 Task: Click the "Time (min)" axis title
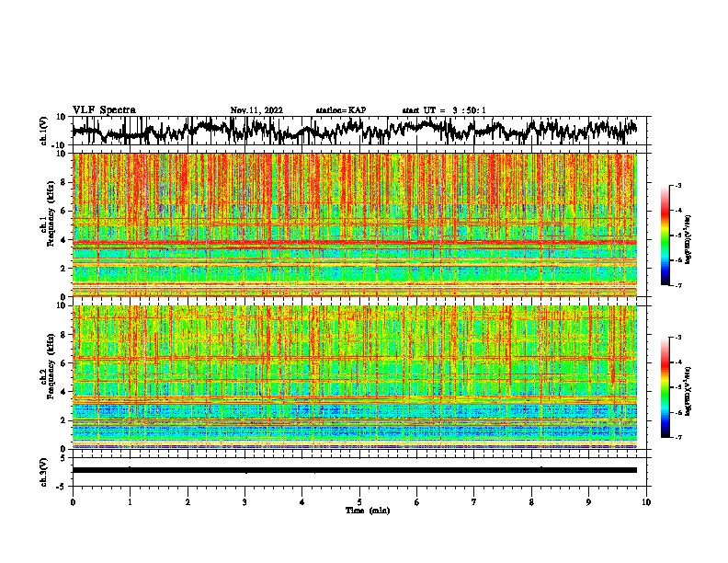click(368, 511)
